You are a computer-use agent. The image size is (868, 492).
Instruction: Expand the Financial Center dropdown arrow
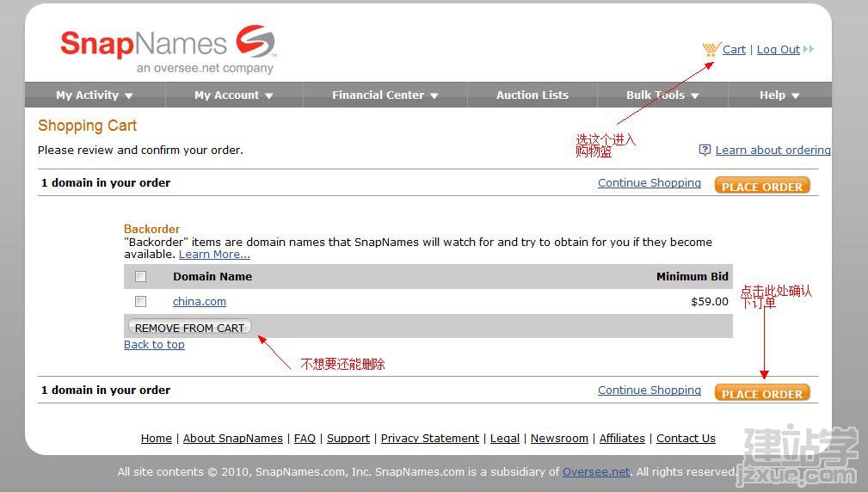tap(434, 95)
